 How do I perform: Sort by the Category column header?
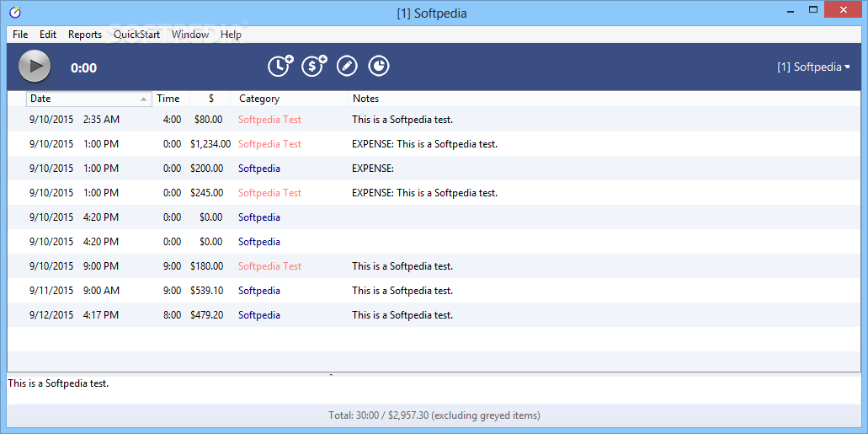290,99
